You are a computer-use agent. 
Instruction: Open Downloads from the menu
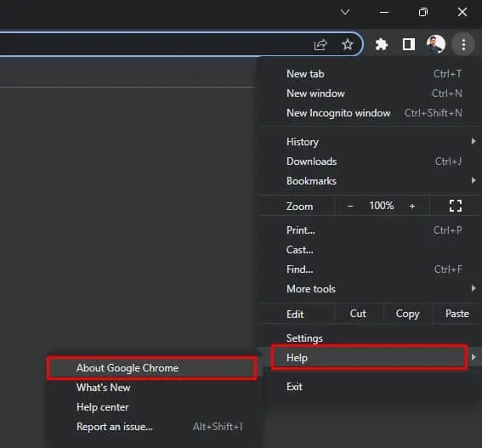coord(370,162)
